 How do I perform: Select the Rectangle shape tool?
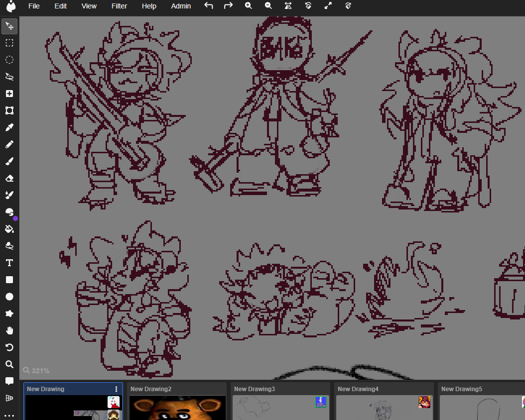(x=9, y=280)
